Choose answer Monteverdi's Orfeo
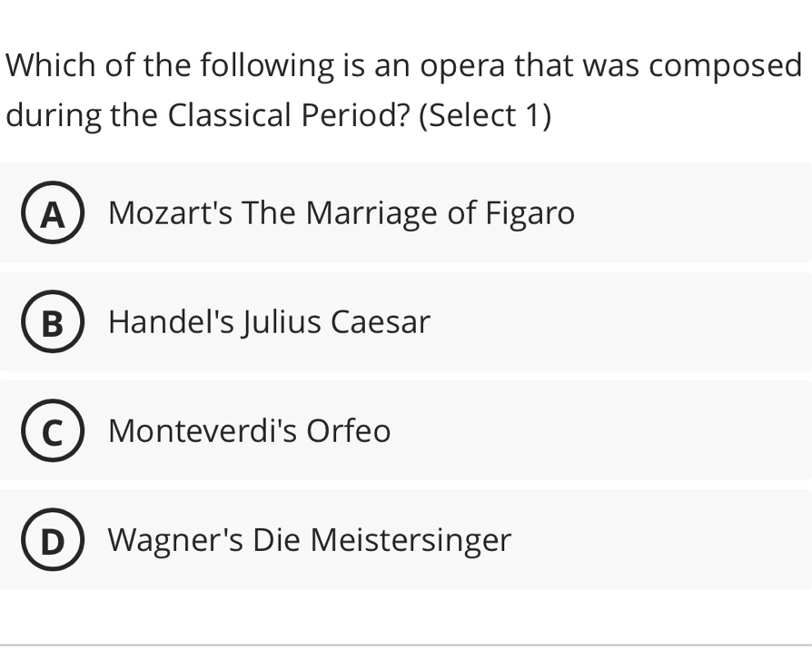The image size is (812, 660). point(249,430)
